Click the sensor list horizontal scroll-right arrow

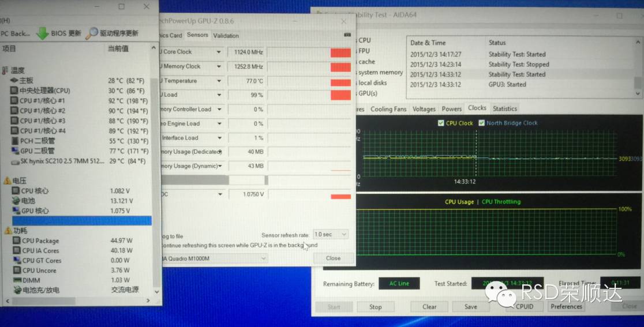coord(148,300)
